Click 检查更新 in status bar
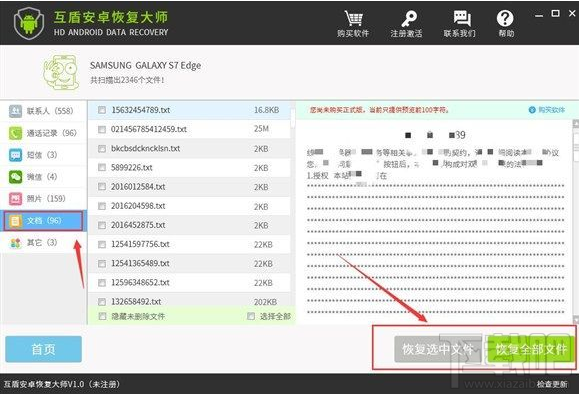The width and height of the screenshot is (579, 394). coord(552,384)
